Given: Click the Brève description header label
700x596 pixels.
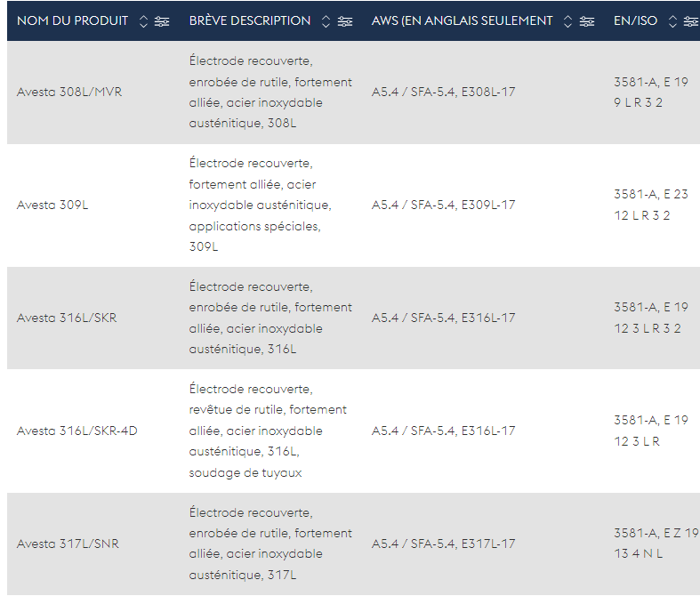Looking at the screenshot, I should click(250, 21).
